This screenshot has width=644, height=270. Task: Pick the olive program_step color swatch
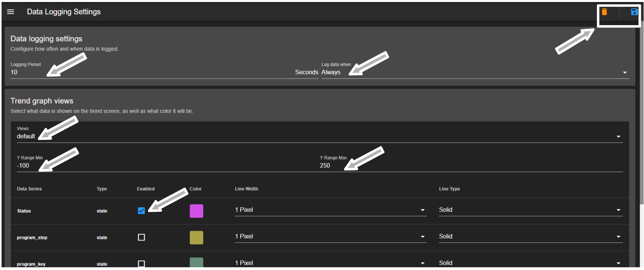click(196, 237)
